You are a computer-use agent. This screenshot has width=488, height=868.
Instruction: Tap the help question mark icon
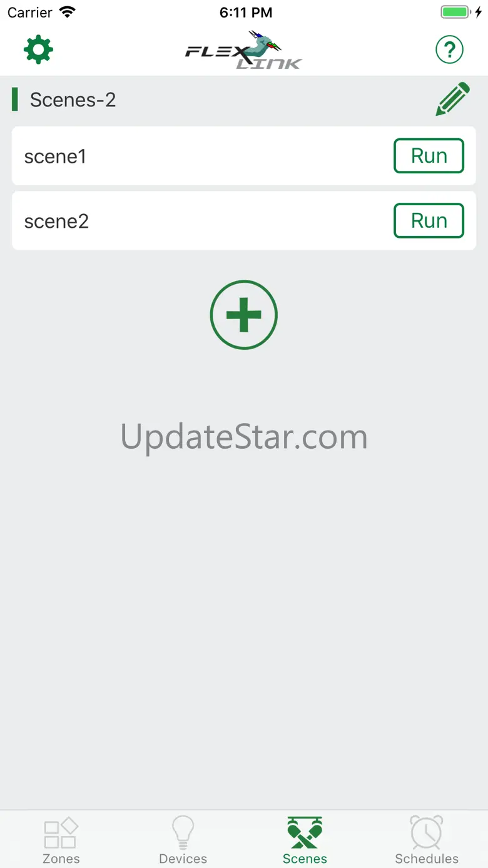click(x=449, y=50)
